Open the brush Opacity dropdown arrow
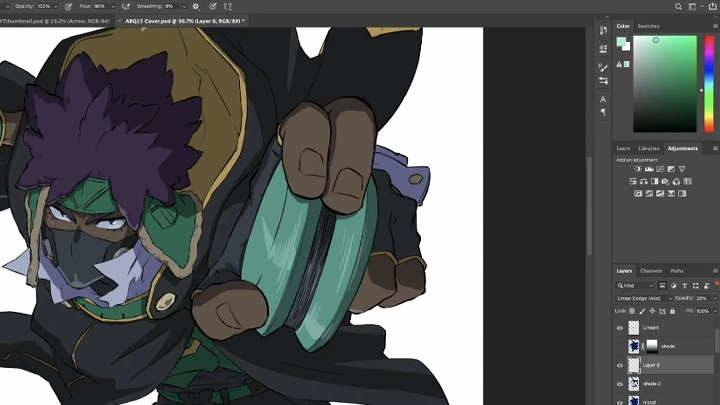The height and width of the screenshot is (405, 720). click(56, 6)
